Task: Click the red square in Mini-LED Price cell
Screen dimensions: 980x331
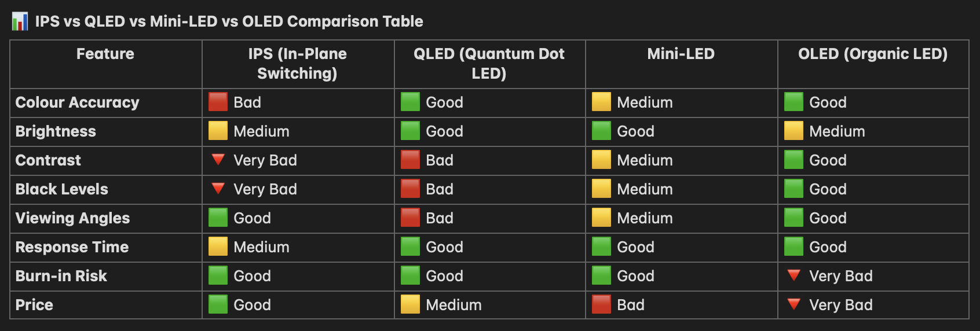Action: pos(601,304)
